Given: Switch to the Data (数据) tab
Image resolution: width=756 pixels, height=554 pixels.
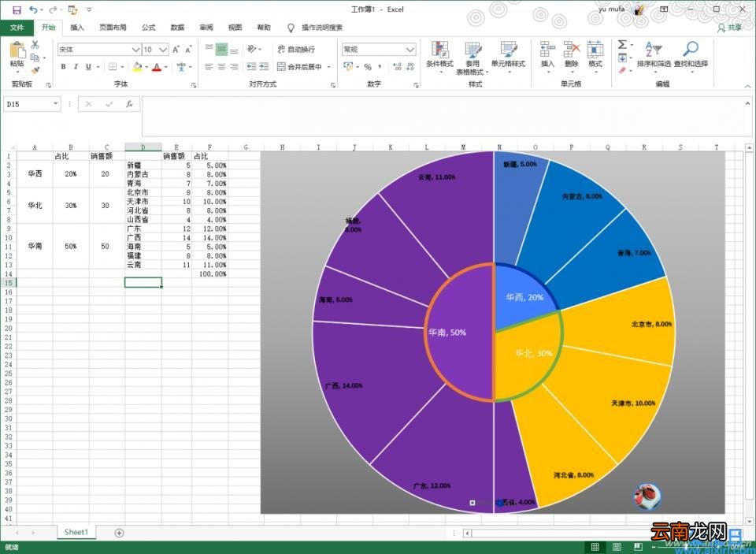Looking at the screenshot, I should click(177, 28).
